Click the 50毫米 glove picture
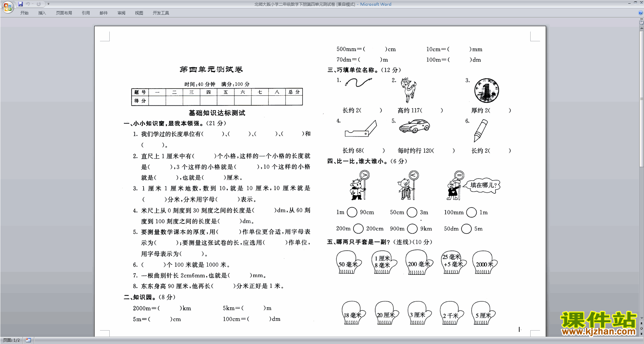Image resolution: width=644 pixels, height=344 pixels. click(349, 263)
